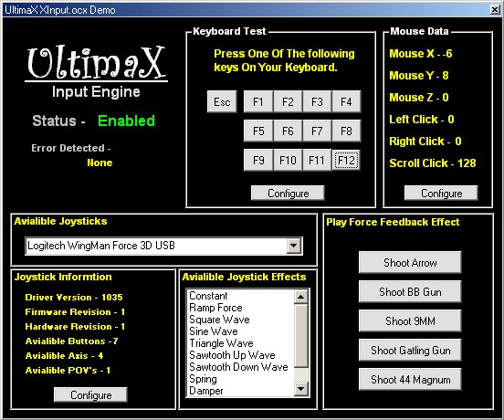Image resolution: width=504 pixels, height=420 pixels.
Task: Click the Esc key button
Action: [222, 102]
